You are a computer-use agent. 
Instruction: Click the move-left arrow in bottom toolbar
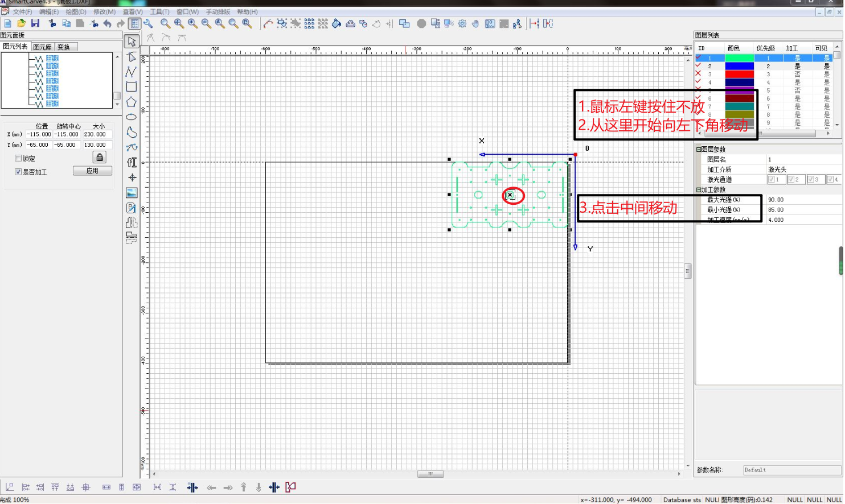click(212, 488)
